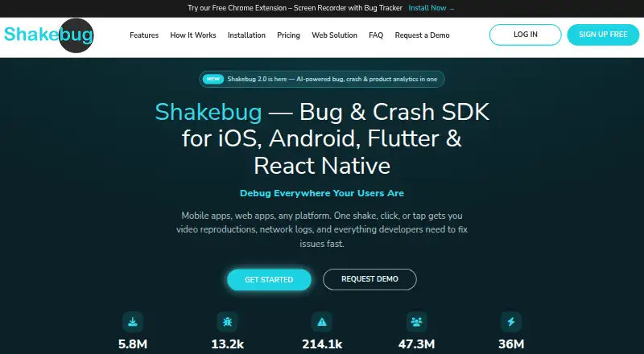Click the users icon above 47.3M
This screenshot has width=644, height=354.
coord(416,322)
